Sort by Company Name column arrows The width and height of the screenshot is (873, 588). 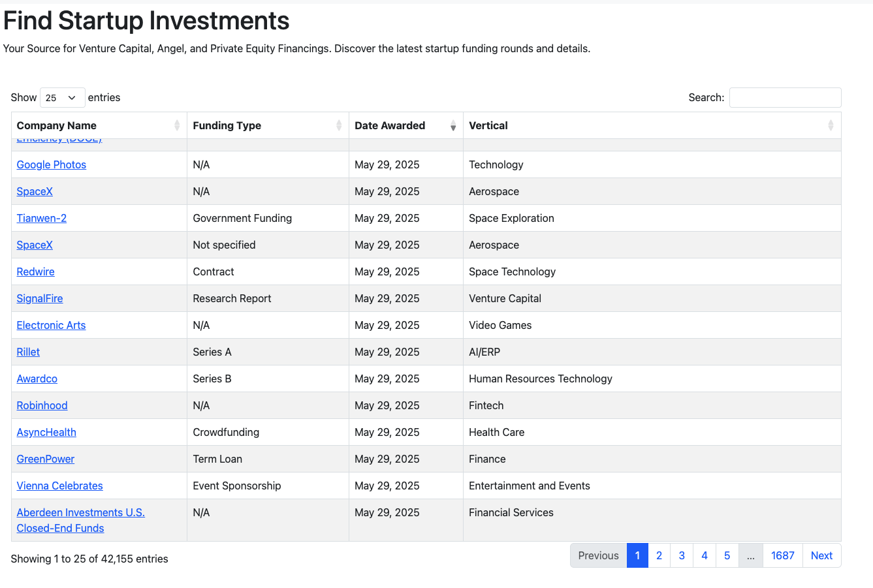[177, 125]
